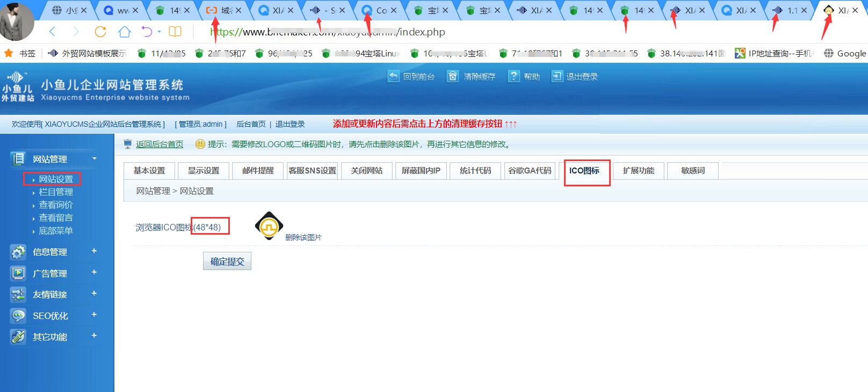Viewport: 868px width, 392px height.
Task: Open 栏目管理 in the sidebar
Action: 56,192
